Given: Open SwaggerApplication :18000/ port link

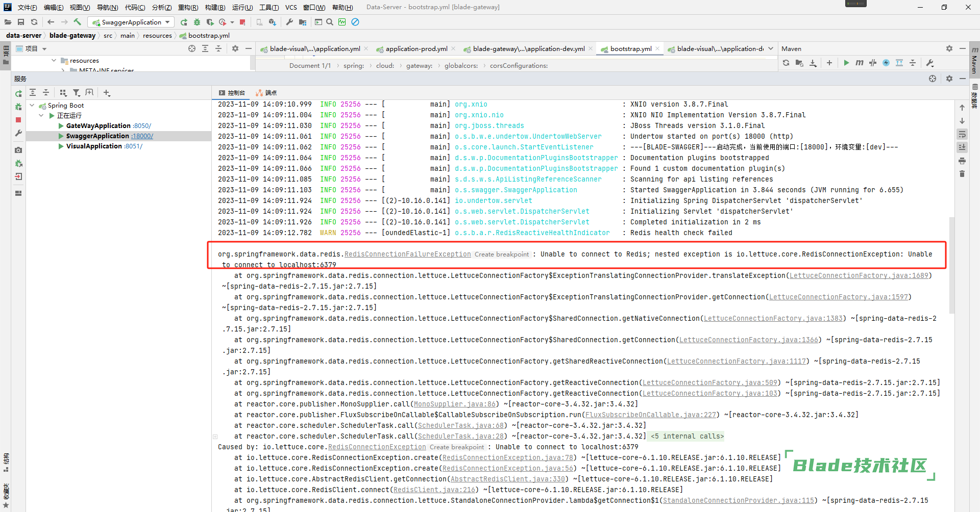Looking at the screenshot, I should coord(142,136).
